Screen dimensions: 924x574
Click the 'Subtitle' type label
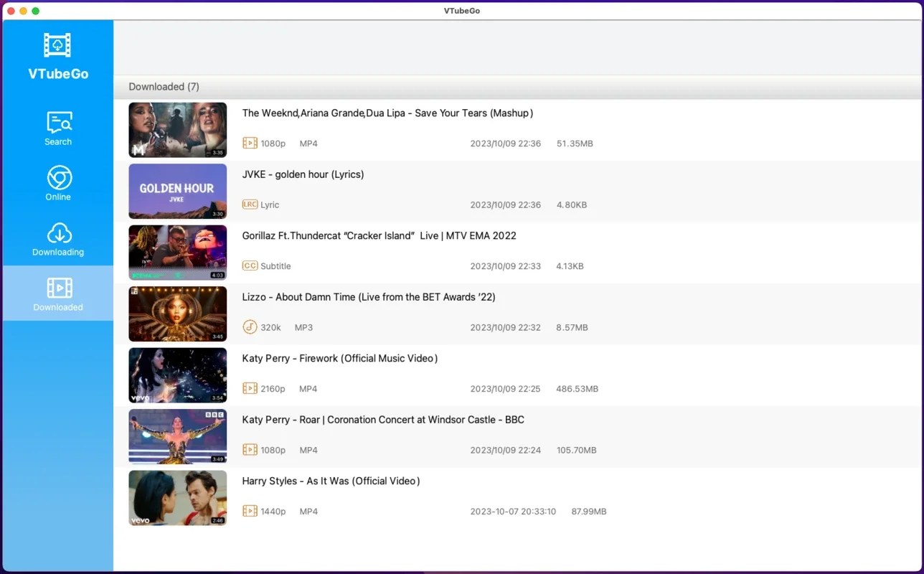click(275, 266)
